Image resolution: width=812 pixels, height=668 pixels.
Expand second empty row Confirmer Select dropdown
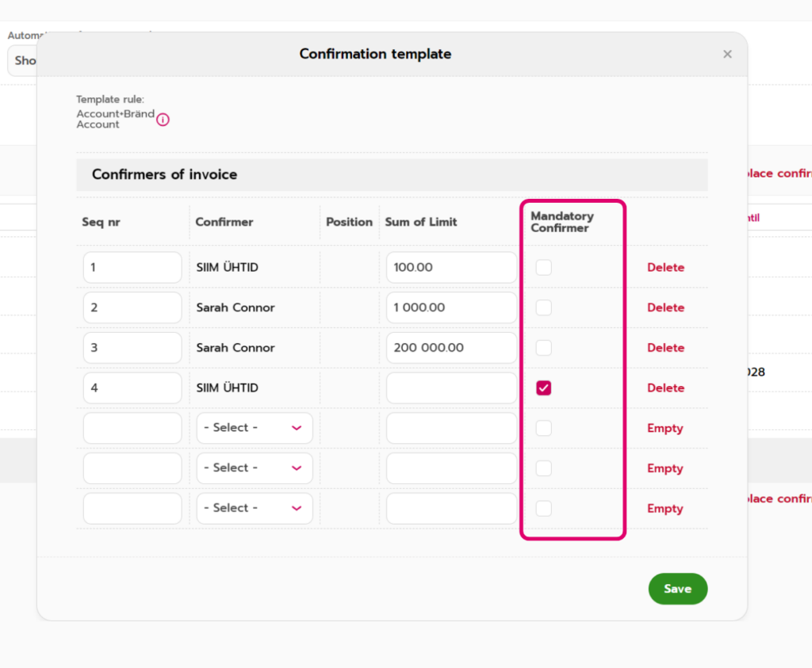(254, 468)
